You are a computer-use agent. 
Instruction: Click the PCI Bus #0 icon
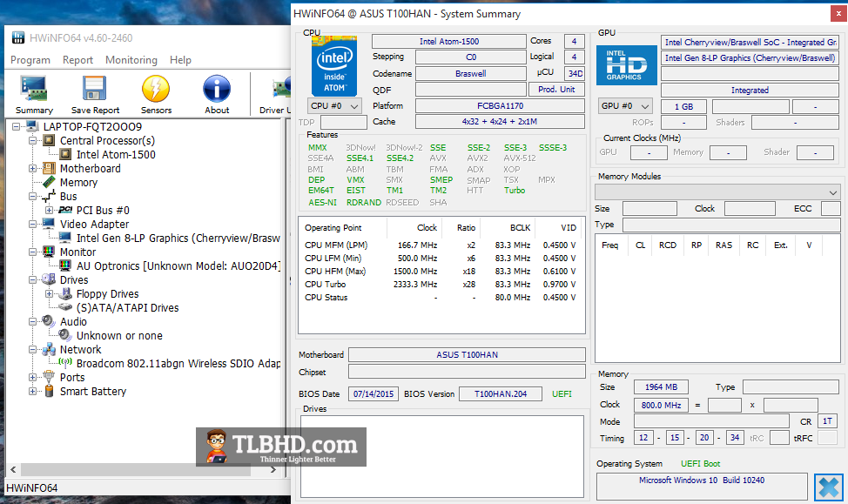[65, 211]
